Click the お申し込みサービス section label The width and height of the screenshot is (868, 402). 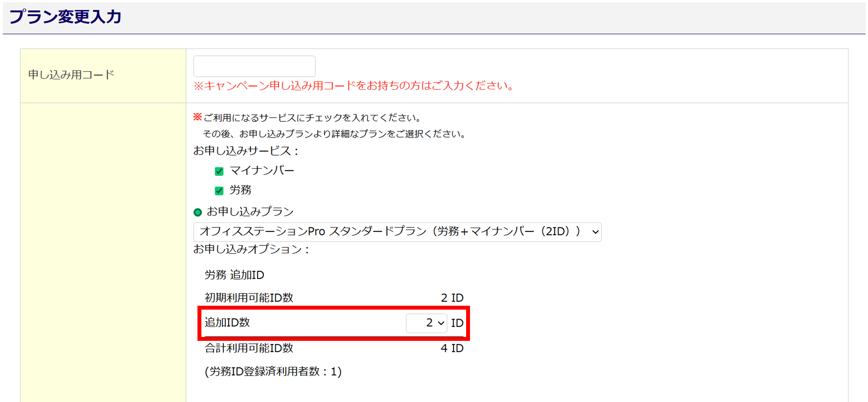coord(246,151)
